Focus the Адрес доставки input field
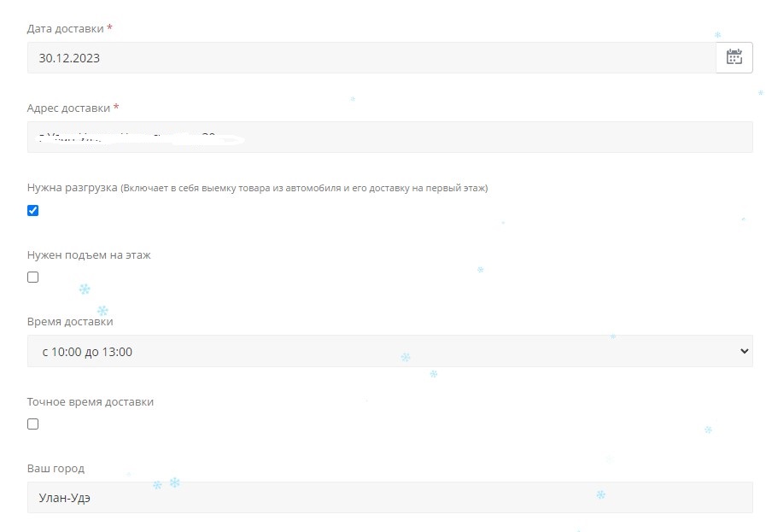The height and width of the screenshot is (532, 766). point(389,137)
